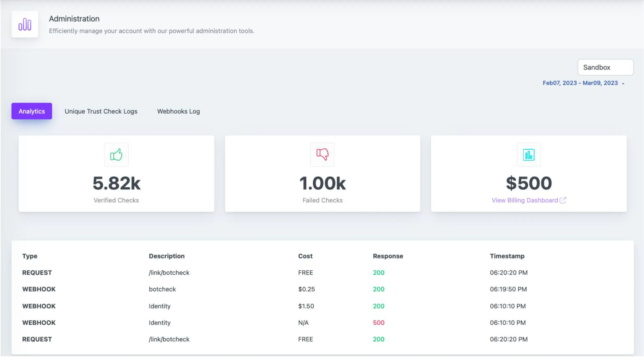Click the Cost column header
The height and width of the screenshot is (357, 644).
(305, 256)
